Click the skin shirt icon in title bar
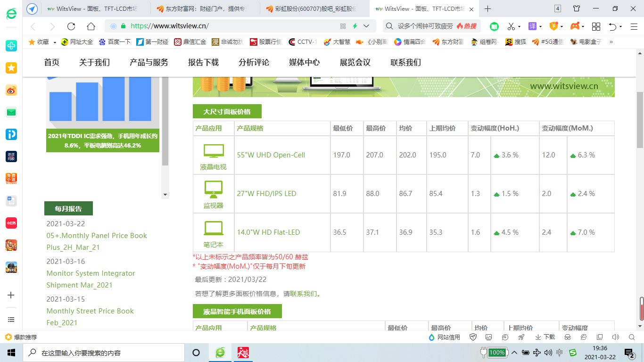 click(577, 8)
